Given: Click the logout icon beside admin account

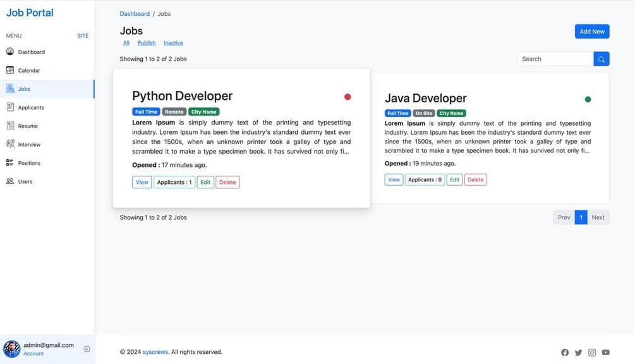Looking at the screenshot, I should [x=87, y=349].
